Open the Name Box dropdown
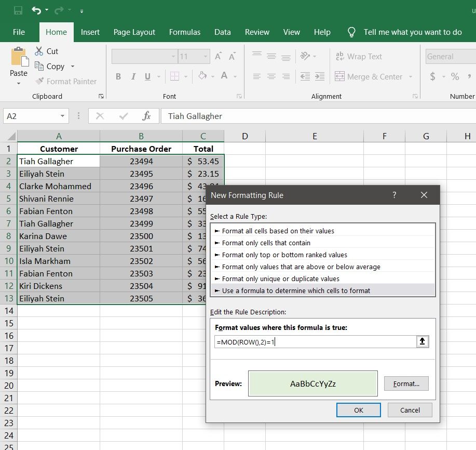476x450 pixels. pos(63,116)
